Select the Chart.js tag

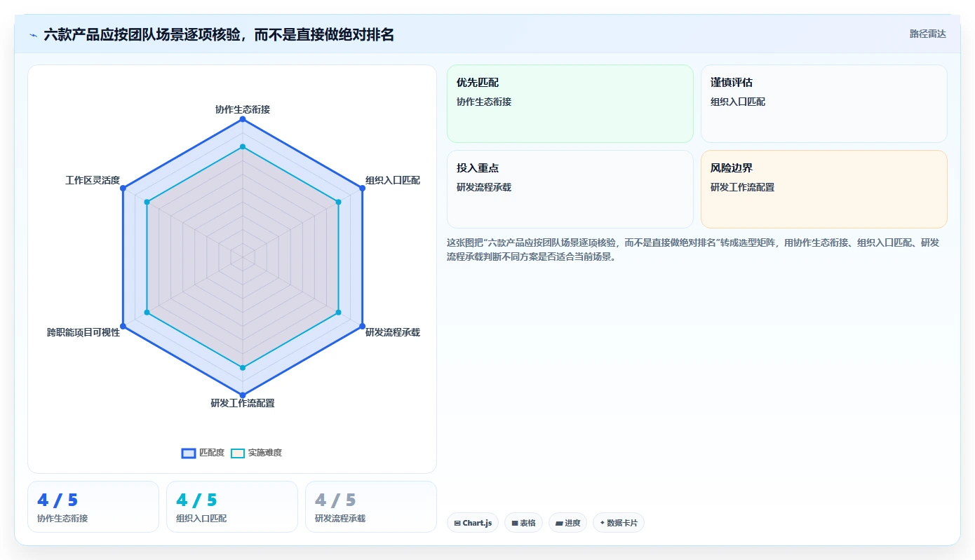pyautogui.click(x=473, y=523)
